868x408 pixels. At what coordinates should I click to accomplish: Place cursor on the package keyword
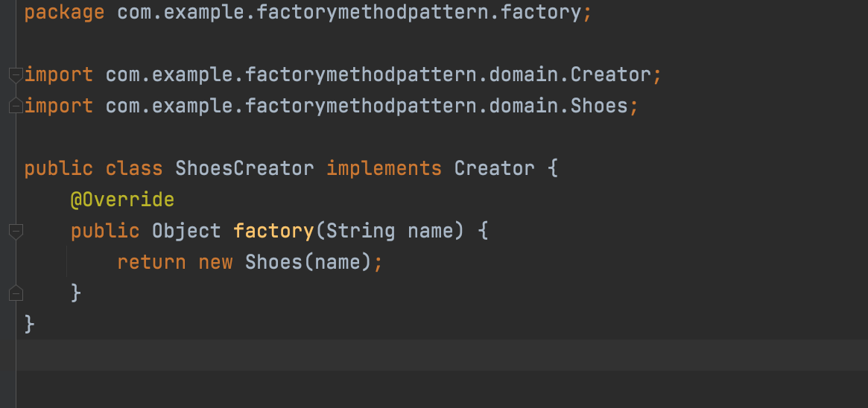[x=64, y=12]
